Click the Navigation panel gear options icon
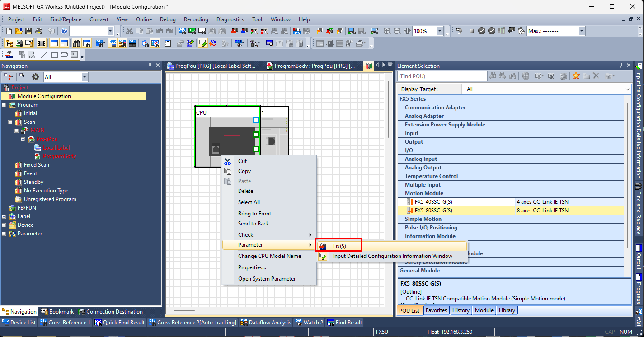Image resolution: width=644 pixels, height=337 pixels. (36, 77)
